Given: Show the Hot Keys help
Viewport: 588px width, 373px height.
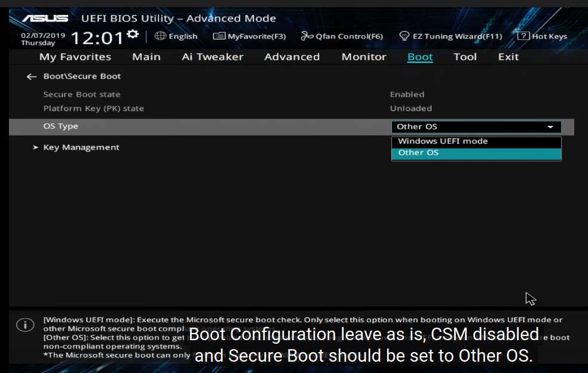Looking at the screenshot, I should 542,36.
